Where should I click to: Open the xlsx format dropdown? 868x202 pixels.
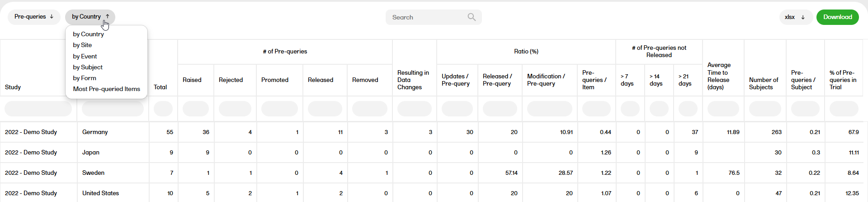tap(795, 17)
